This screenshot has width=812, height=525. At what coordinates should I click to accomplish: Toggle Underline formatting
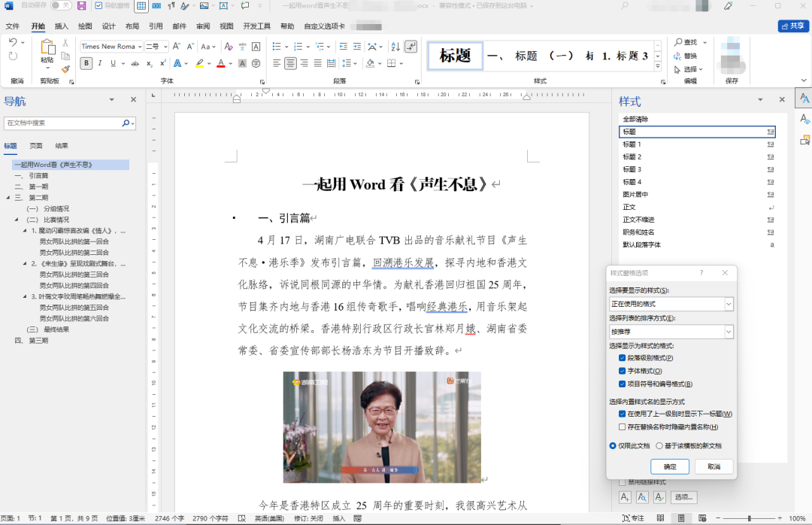[x=113, y=63]
